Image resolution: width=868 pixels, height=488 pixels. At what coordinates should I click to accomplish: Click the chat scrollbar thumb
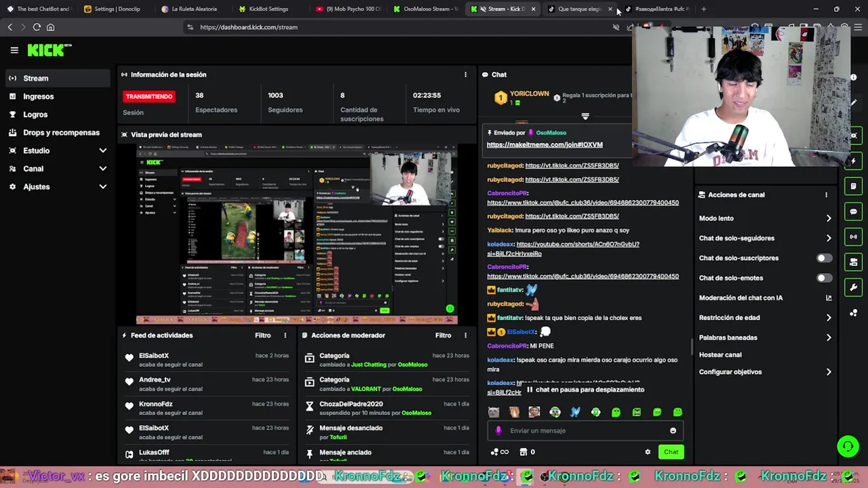(x=692, y=346)
